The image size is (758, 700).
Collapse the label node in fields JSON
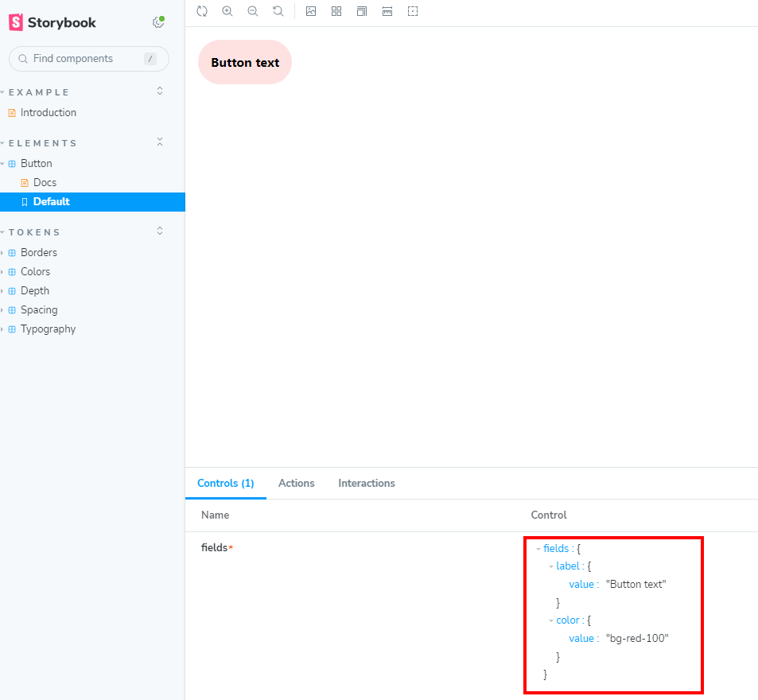coord(551,566)
